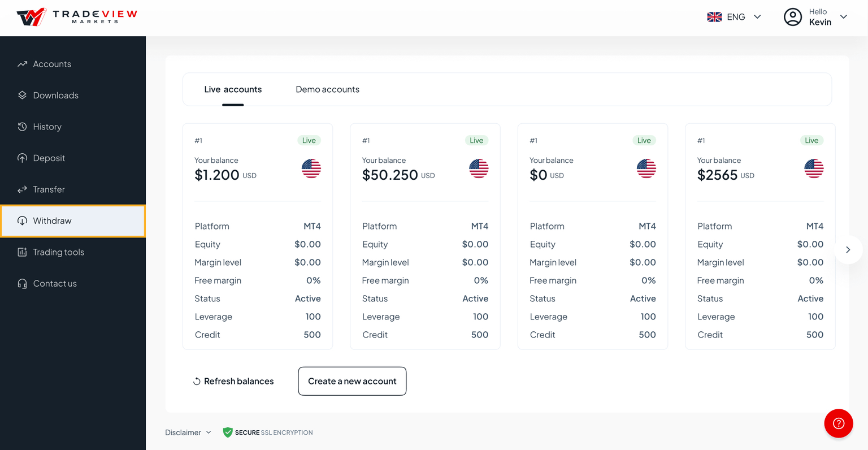Click the Trading tools chart icon

(x=22, y=252)
